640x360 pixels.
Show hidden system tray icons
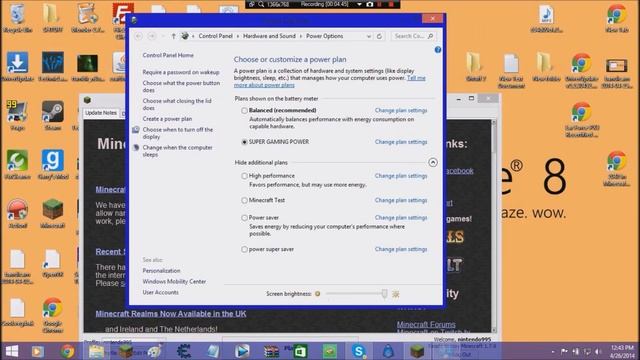tap(553, 351)
